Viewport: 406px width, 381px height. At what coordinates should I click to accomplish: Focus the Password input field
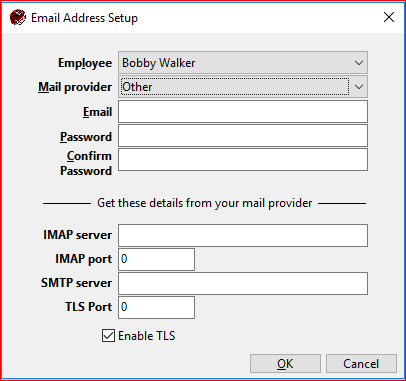tap(243, 136)
